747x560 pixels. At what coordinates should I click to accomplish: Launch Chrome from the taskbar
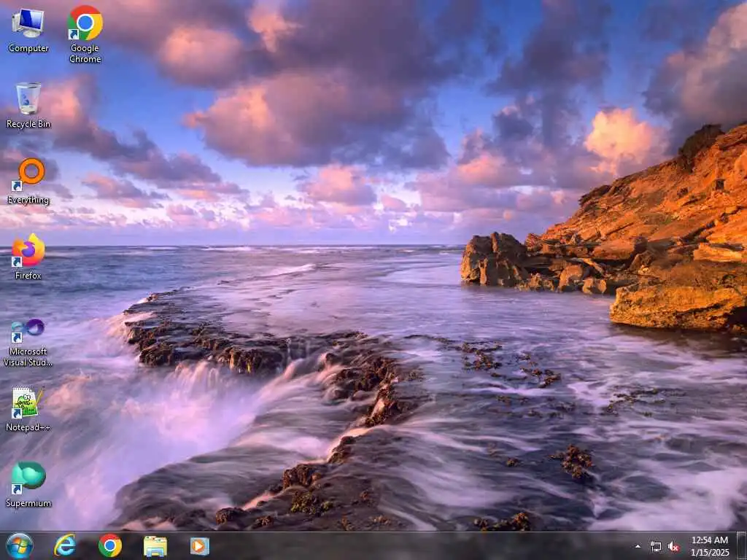(x=110, y=545)
